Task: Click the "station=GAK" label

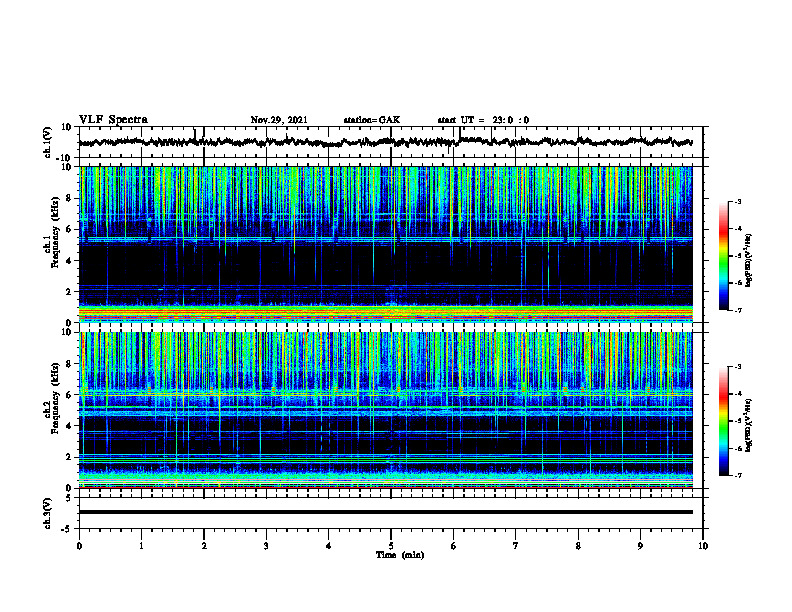Action: [372, 120]
